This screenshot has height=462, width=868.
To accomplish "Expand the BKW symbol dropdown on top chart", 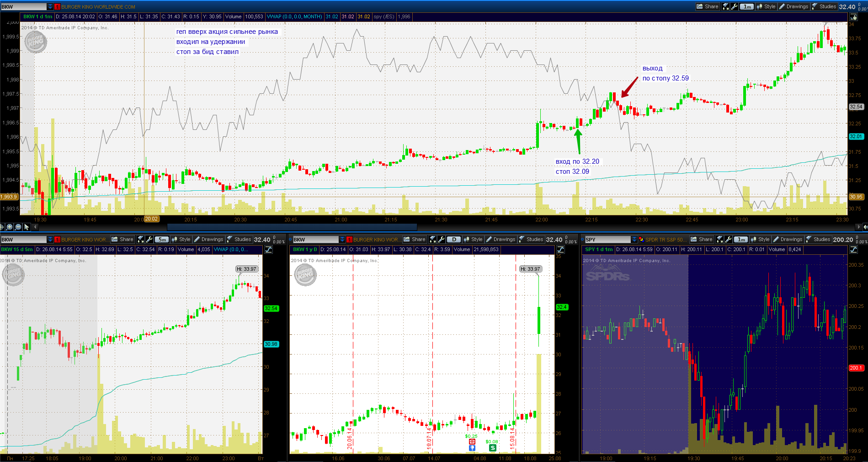I will (x=50, y=7).
